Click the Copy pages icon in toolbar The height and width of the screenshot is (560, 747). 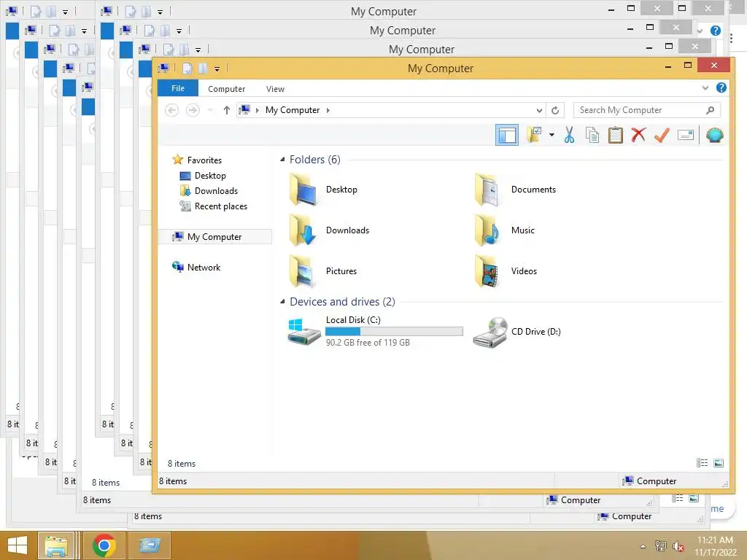click(x=592, y=135)
